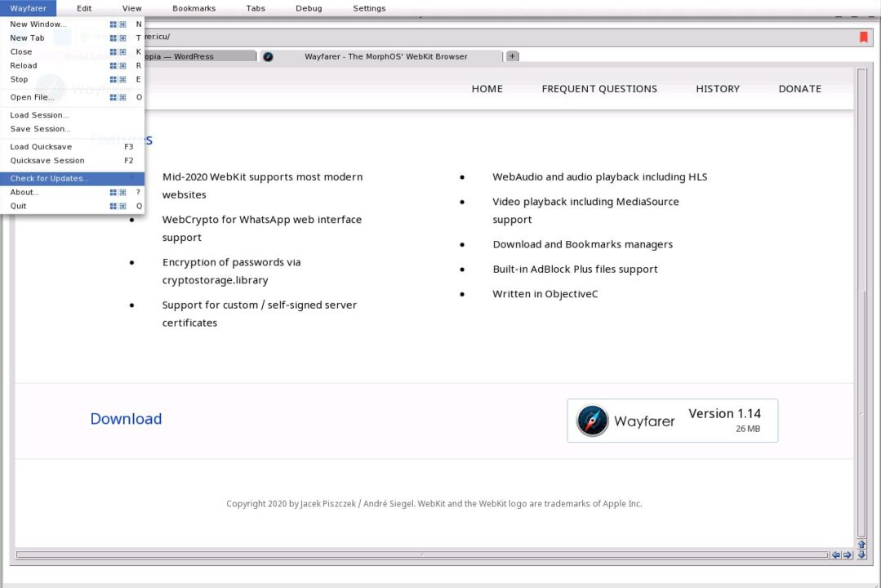881x588 pixels.
Task: Click the '26 MB' file size text
Action: pyautogui.click(x=748, y=429)
